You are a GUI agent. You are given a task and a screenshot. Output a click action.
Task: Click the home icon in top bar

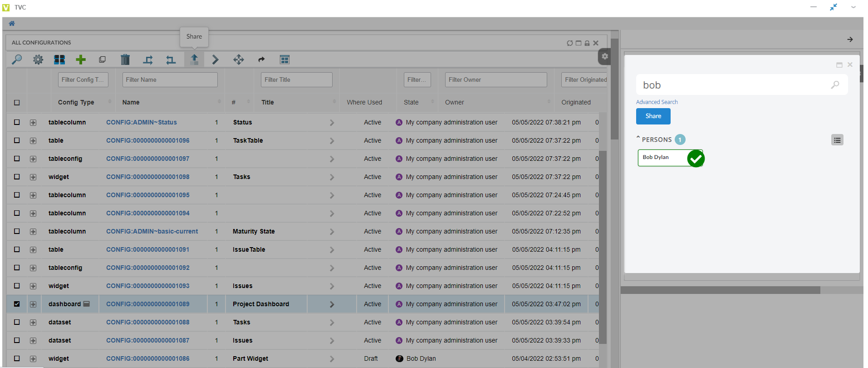[x=12, y=24]
